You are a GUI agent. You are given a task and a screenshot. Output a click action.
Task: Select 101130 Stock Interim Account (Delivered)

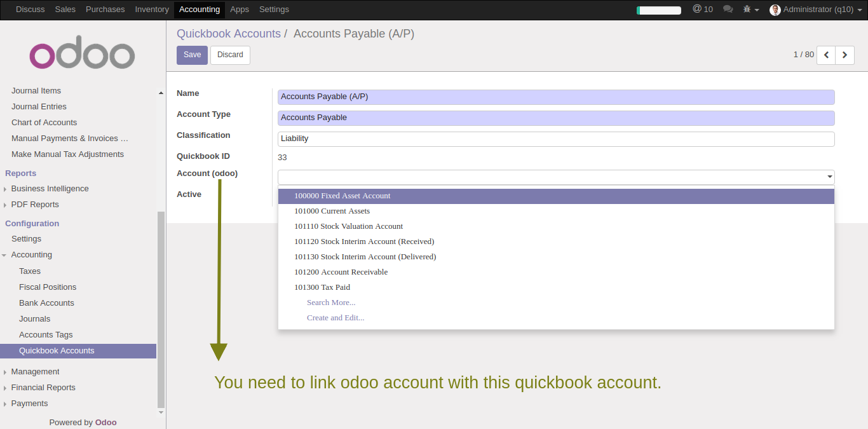[x=556, y=257]
